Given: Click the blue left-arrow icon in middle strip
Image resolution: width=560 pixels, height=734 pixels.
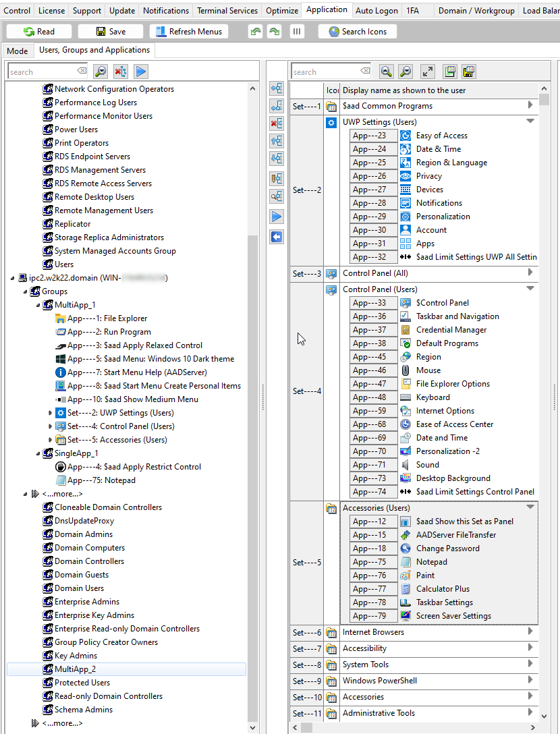Looking at the screenshot, I should point(277,237).
